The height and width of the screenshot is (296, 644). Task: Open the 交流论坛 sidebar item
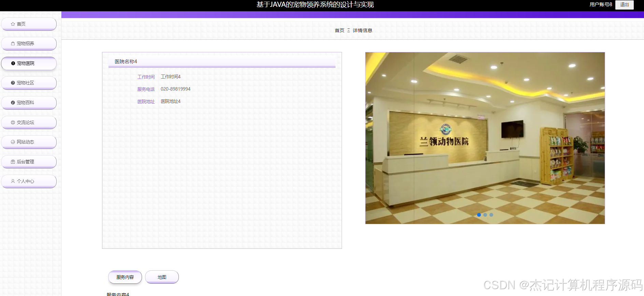coord(29,122)
